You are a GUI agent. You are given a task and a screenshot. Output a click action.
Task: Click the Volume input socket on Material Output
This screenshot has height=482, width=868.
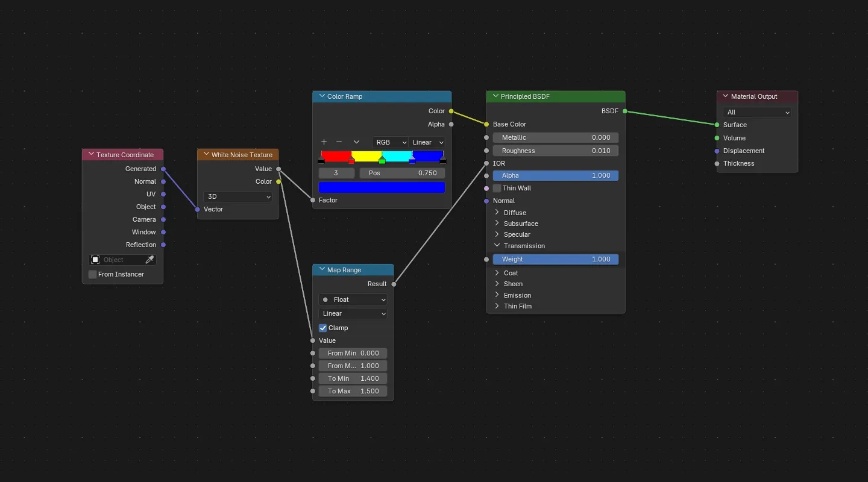pos(717,138)
